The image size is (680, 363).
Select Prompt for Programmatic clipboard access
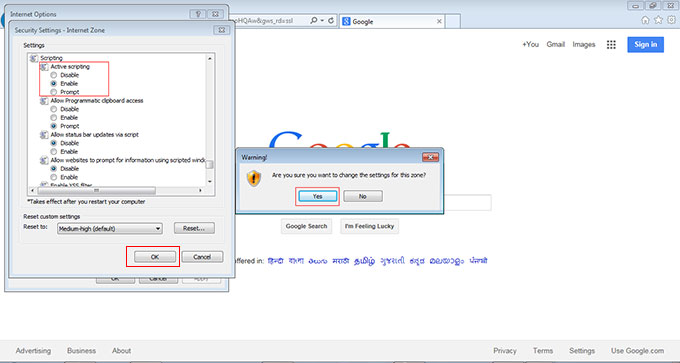(54, 126)
